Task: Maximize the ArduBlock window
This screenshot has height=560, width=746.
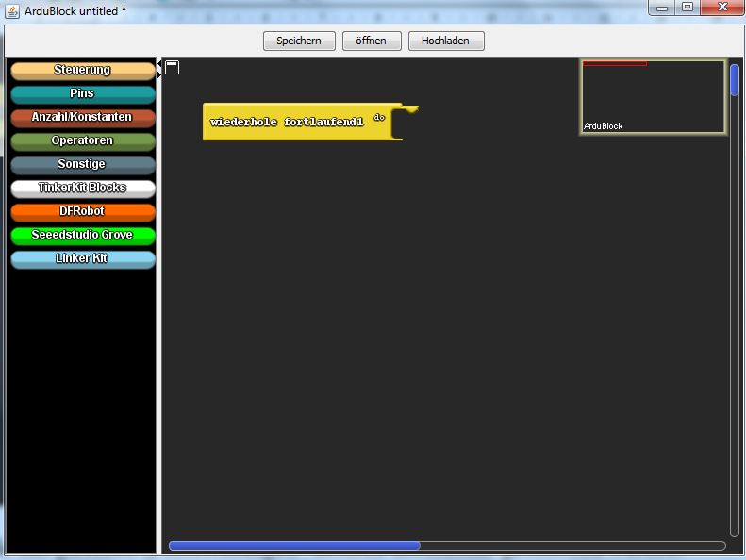Action: [x=688, y=8]
